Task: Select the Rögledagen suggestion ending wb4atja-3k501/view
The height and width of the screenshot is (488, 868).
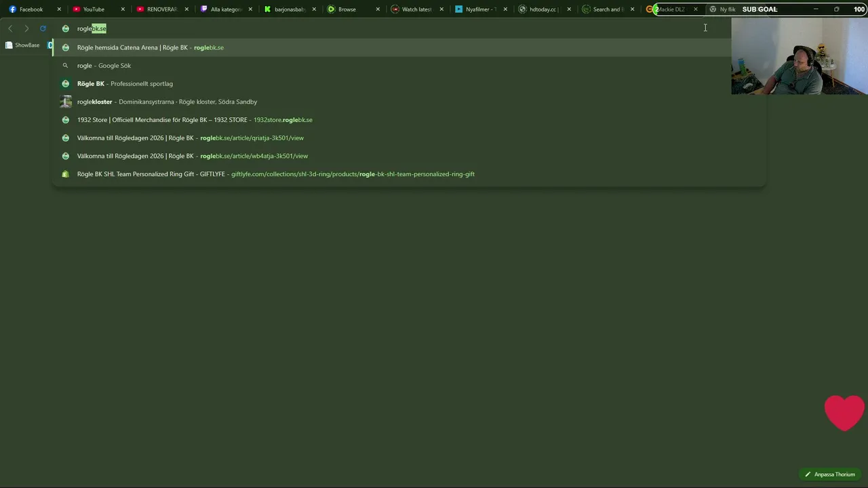Action: tap(409, 156)
